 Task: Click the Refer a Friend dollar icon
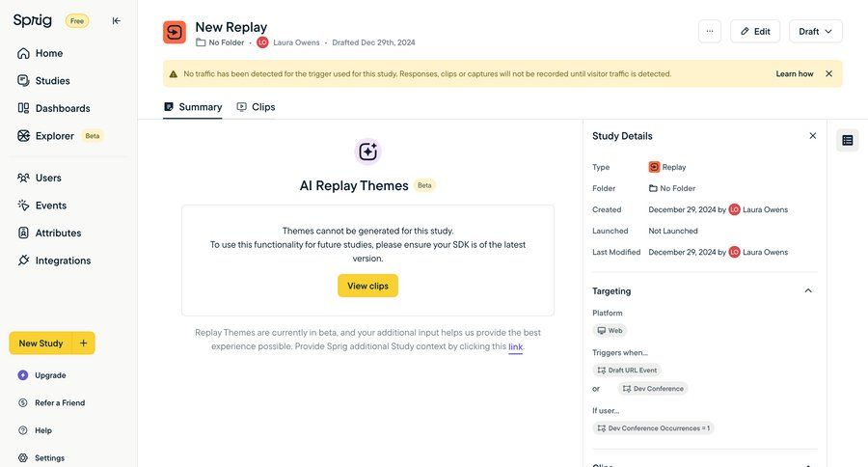(x=23, y=402)
